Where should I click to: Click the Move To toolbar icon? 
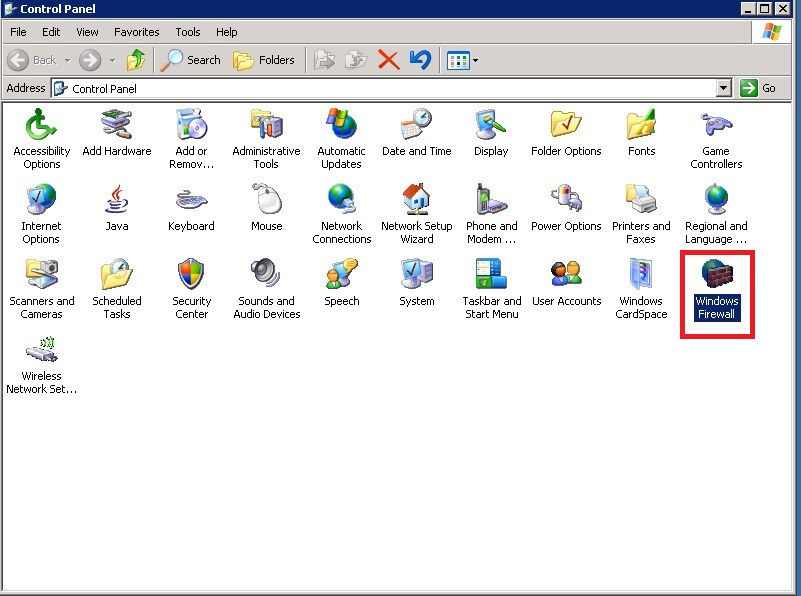click(324, 60)
